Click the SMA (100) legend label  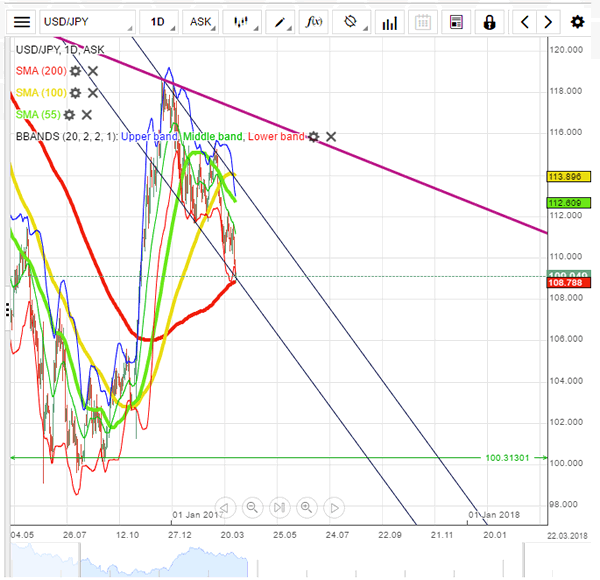(x=41, y=93)
